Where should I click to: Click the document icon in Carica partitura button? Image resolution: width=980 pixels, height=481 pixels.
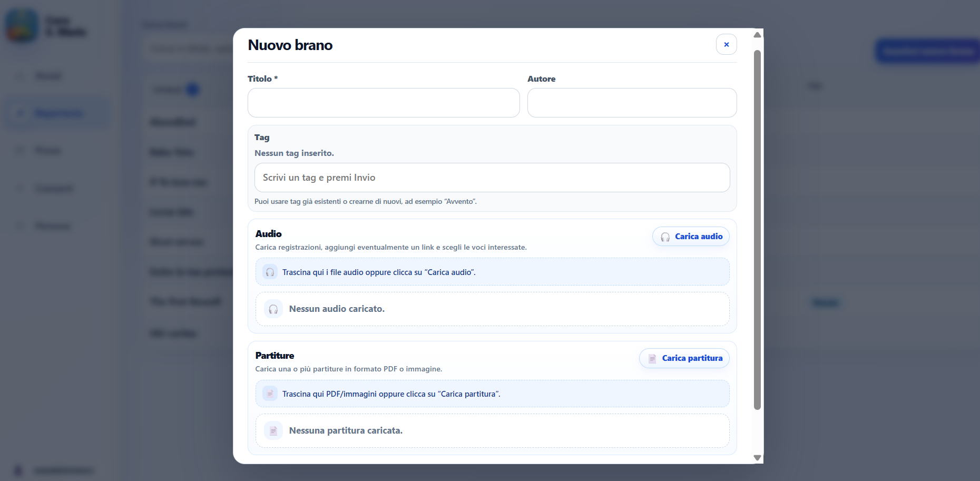click(652, 358)
